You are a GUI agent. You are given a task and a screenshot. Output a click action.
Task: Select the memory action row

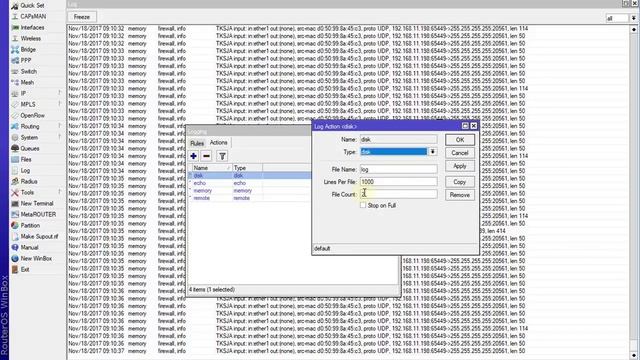[249, 191]
